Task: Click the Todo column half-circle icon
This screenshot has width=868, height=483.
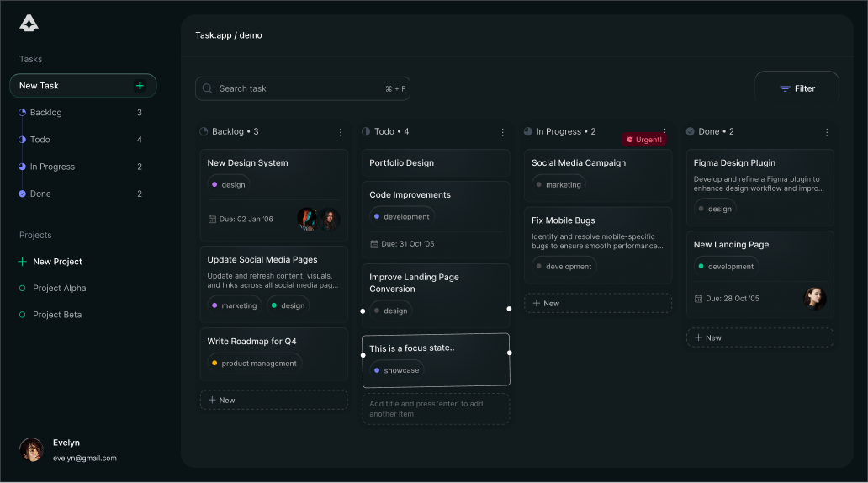Action: tap(366, 132)
